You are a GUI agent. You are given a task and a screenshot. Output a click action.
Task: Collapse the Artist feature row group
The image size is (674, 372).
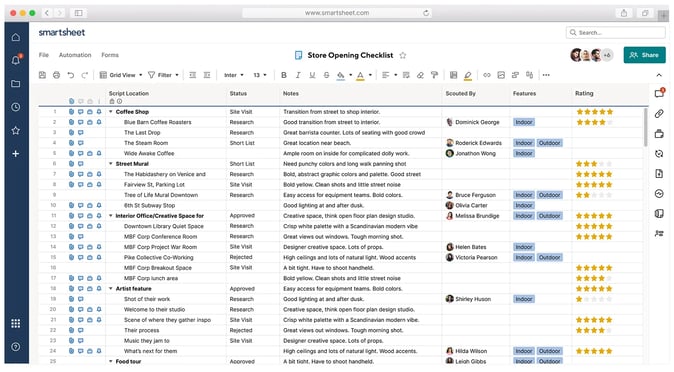click(x=111, y=289)
